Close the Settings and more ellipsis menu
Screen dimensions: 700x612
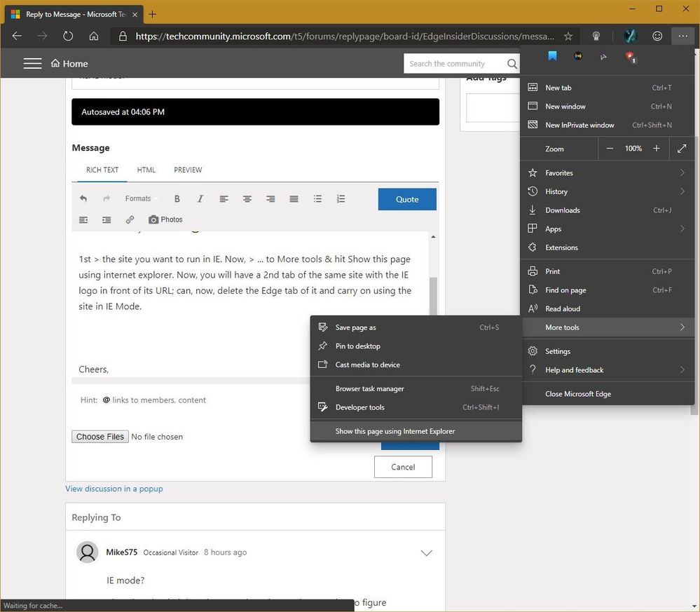tap(682, 36)
